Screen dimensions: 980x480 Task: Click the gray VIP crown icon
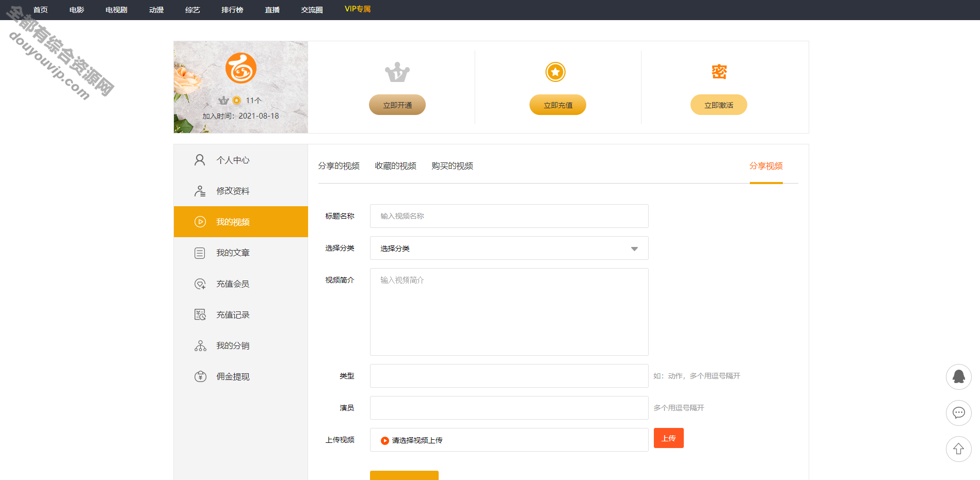click(397, 72)
